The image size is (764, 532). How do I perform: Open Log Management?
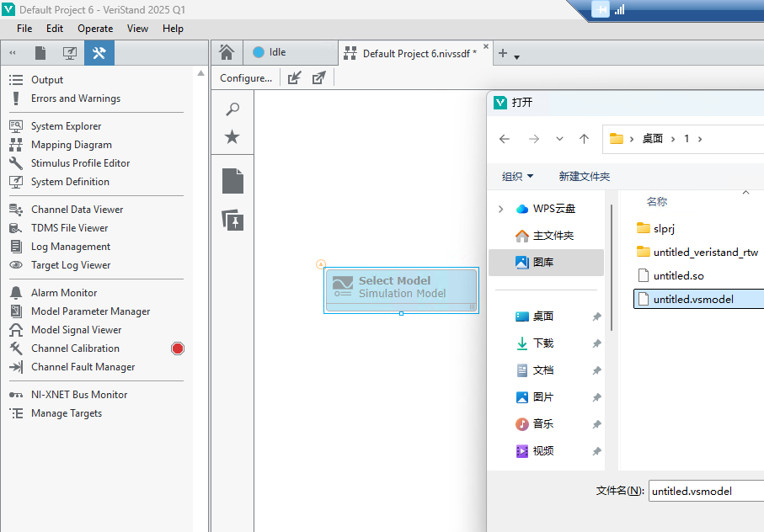tap(71, 247)
